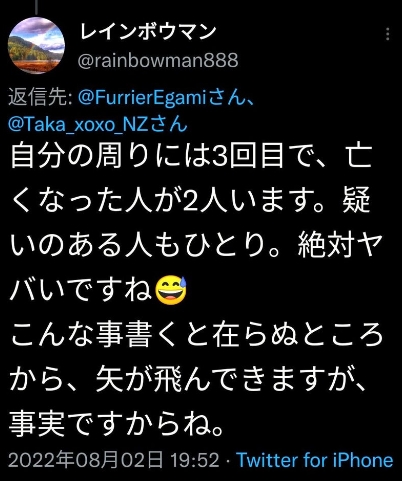This screenshot has height=481, width=402.
Task: Click the 2022年08月02日 date stamp
Action: pyautogui.click(x=86, y=460)
